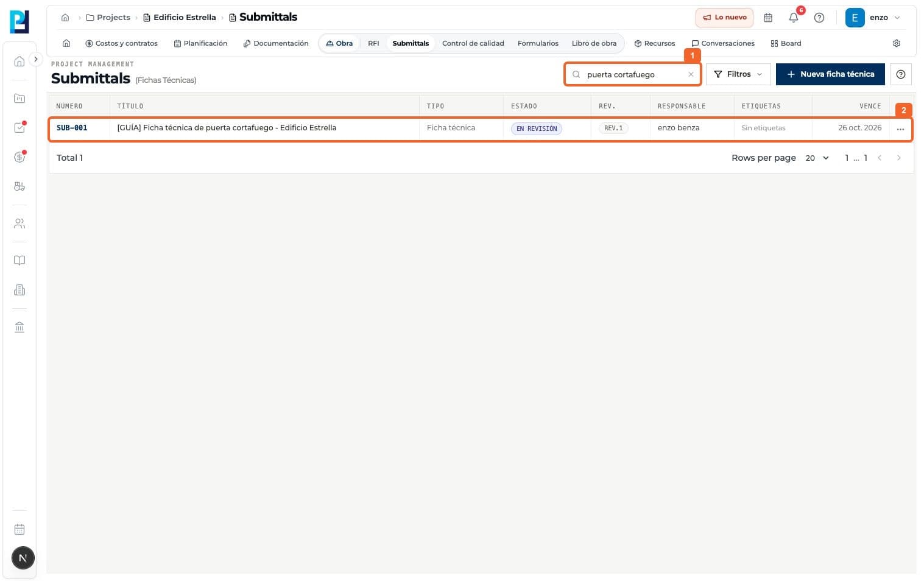Open the calendar icon at sidebar bottom
The image size is (924, 581).
pos(19,529)
